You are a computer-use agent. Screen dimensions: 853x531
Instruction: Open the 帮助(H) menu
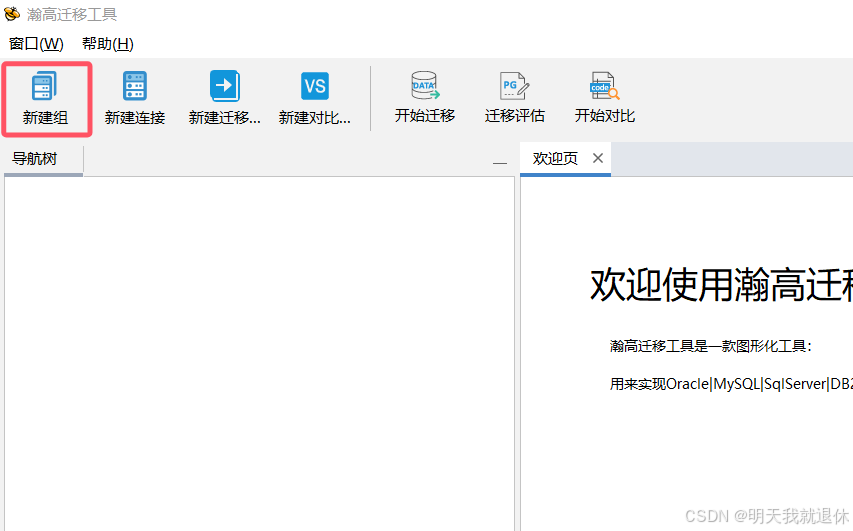pos(108,44)
